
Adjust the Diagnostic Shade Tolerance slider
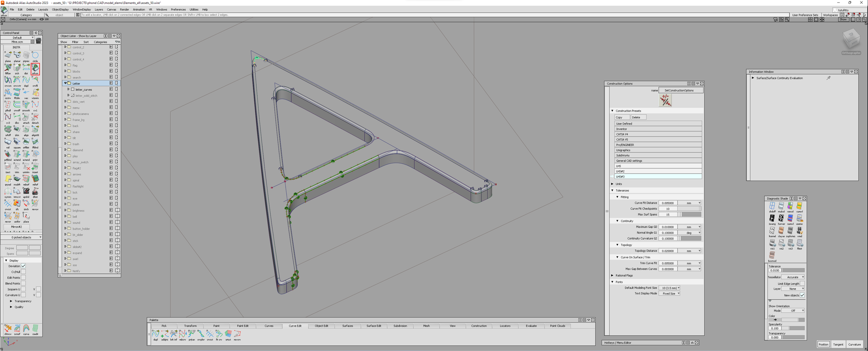point(793,270)
